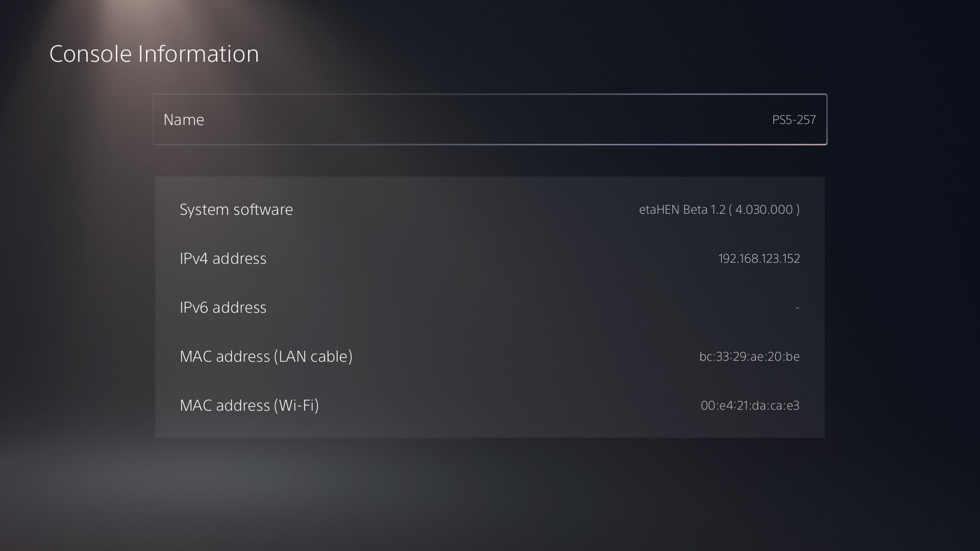This screenshot has width=980, height=551.
Task: Select the System software label
Action: click(x=236, y=209)
